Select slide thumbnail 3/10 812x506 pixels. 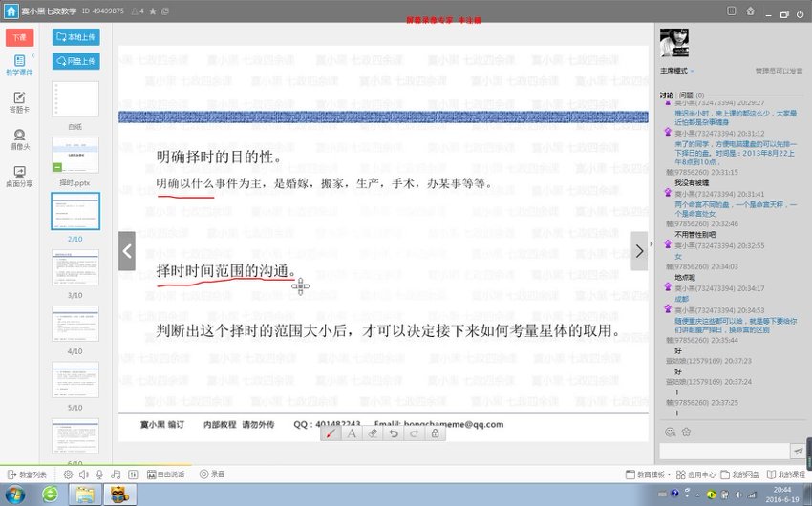pyautogui.click(x=75, y=267)
